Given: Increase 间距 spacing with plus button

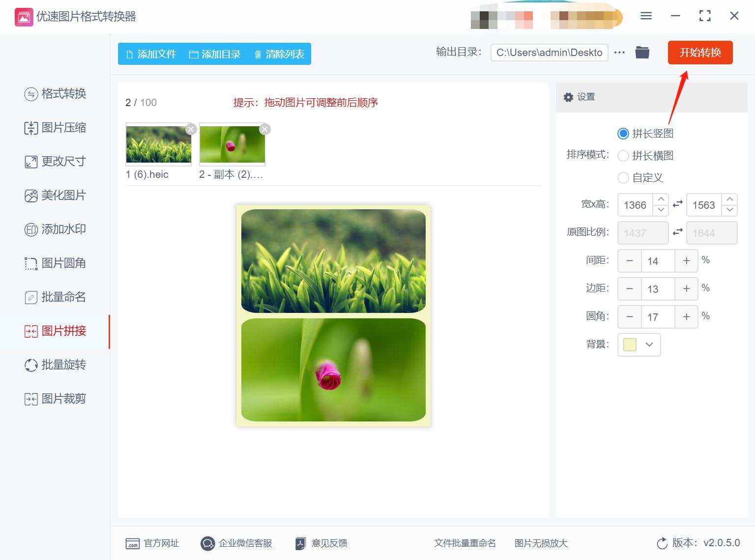Looking at the screenshot, I should (686, 261).
